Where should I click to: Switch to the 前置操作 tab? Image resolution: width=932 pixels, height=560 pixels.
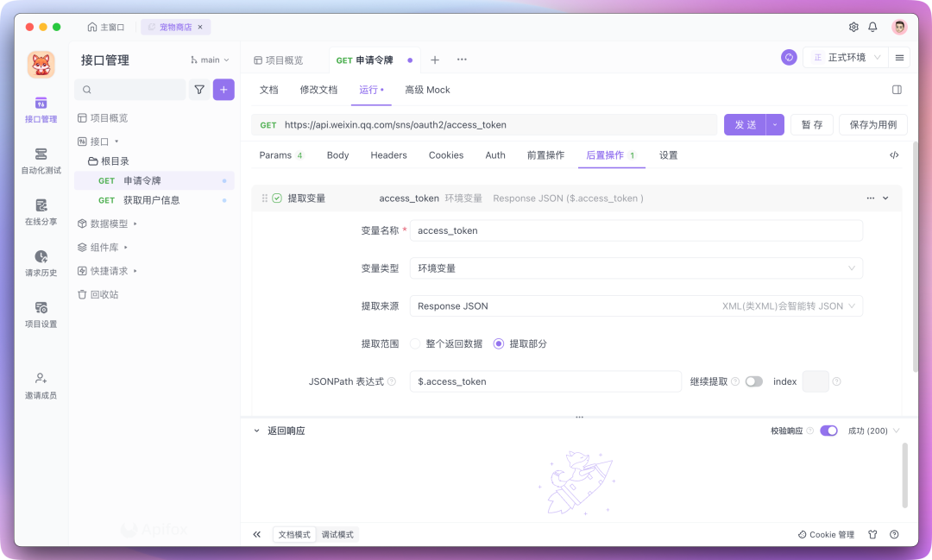coord(545,155)
